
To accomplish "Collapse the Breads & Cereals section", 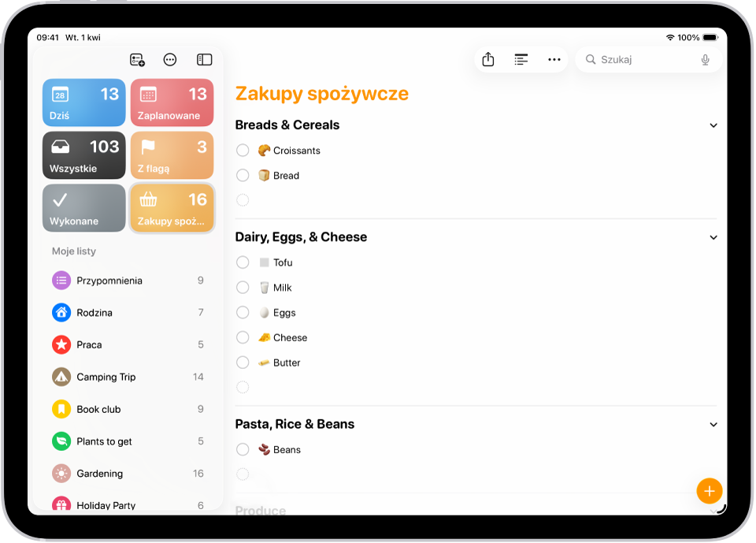I will 713,125.
